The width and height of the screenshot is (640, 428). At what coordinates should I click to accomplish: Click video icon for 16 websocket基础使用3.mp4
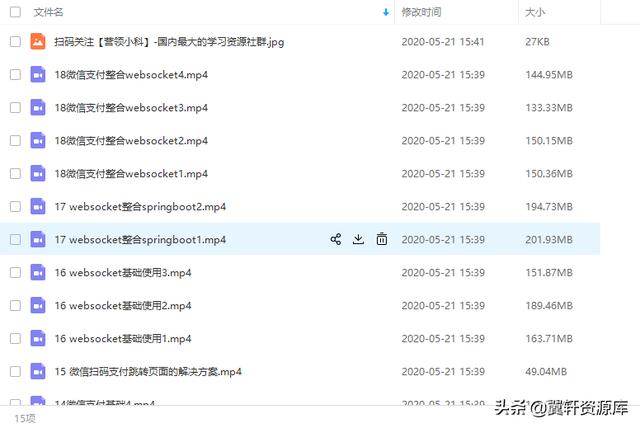click(38, 272)
